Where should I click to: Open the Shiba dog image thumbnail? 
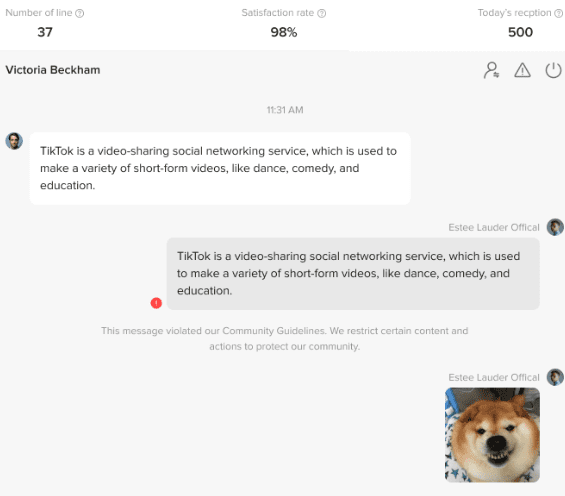pyautogui.click(x=492, y=435)
